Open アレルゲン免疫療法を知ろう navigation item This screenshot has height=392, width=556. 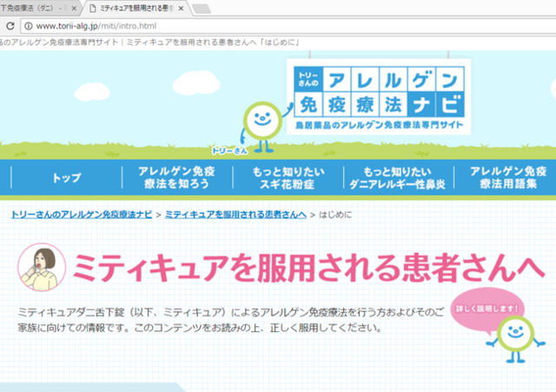coord(176,177)
